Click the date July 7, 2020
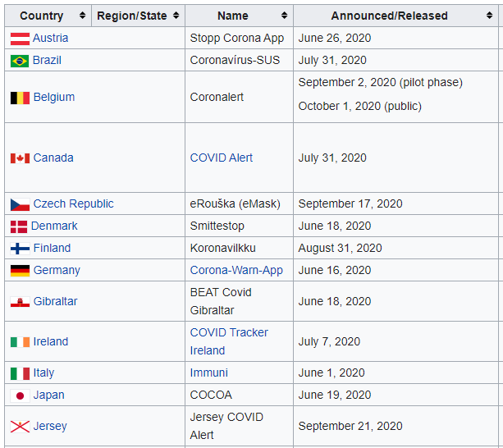The height and width of the screenshot is (448, 503). point(329,341)
